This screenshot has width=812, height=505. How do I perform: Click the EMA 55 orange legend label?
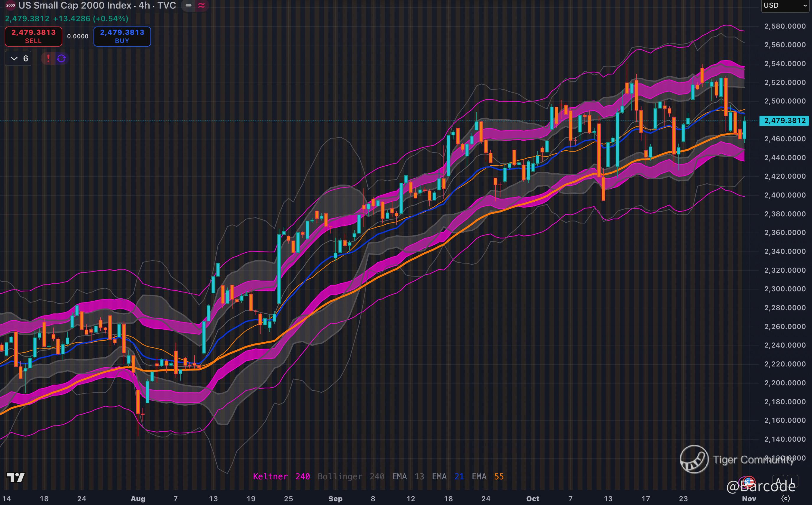[x=487, y=477]
